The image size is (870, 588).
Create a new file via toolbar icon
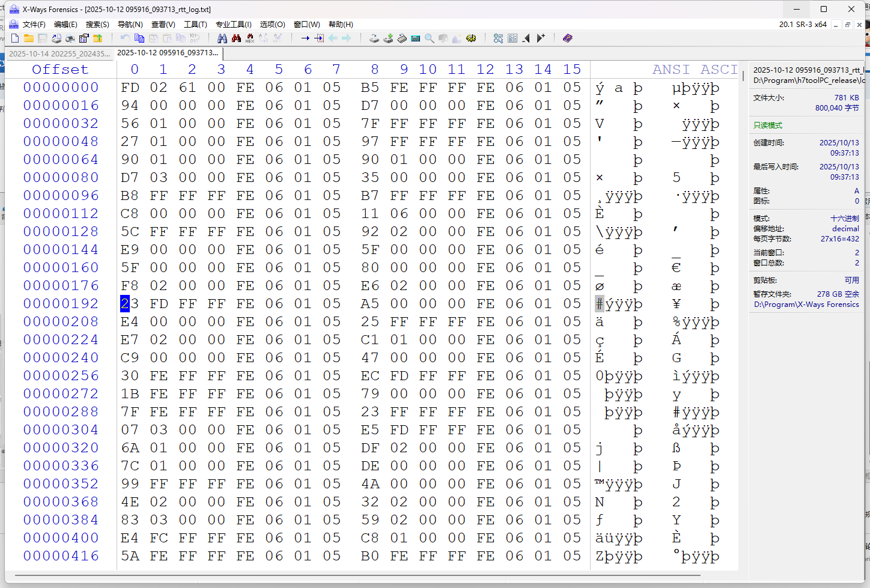pyautogui.click(x=15, y=38)
